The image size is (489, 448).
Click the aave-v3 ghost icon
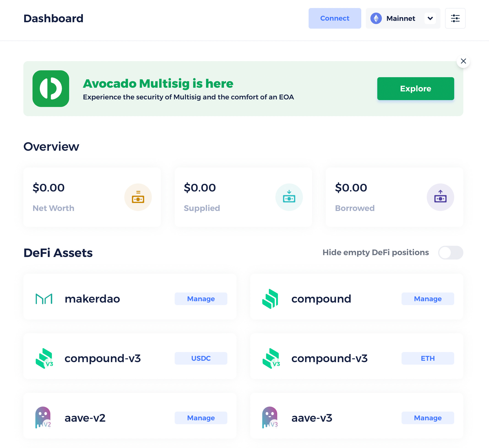tap(270, 418)
